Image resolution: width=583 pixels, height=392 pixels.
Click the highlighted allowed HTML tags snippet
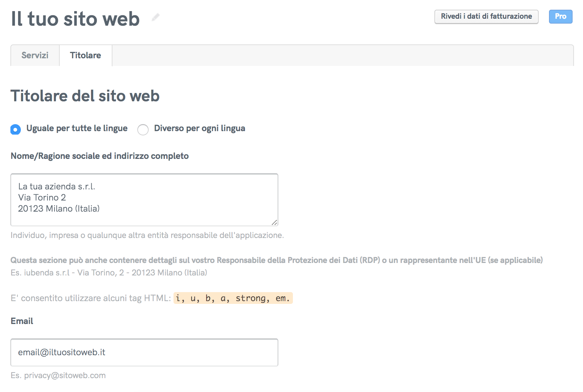point(233,298)
